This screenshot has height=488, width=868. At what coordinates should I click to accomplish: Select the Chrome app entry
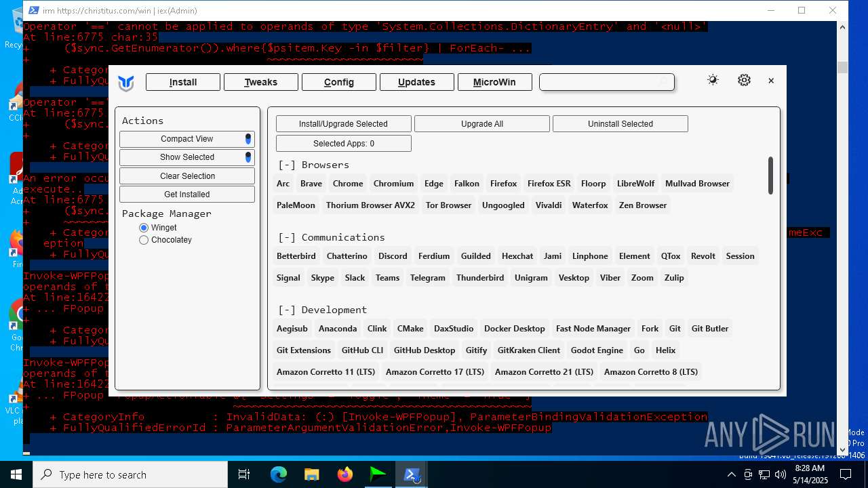tap(348, 184)
